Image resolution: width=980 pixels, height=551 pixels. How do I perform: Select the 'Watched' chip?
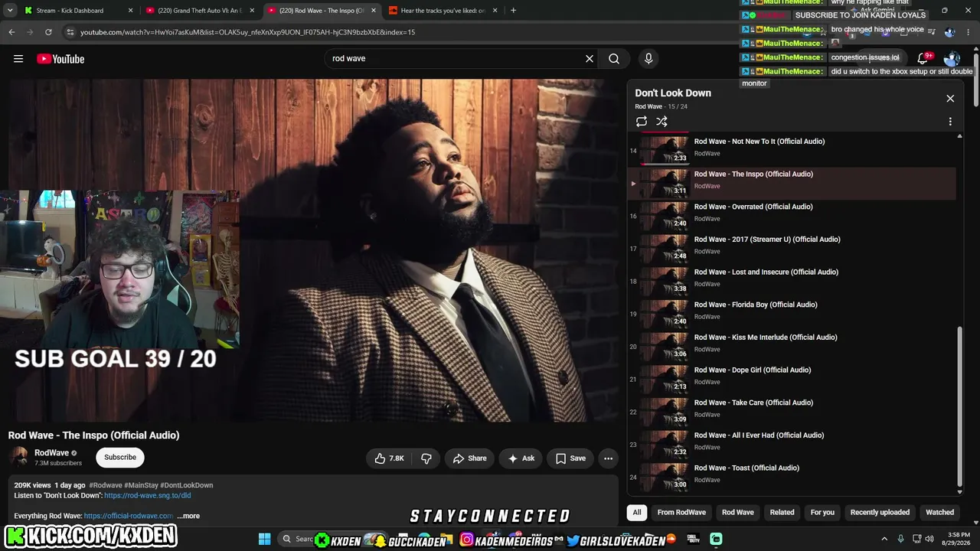939,513
